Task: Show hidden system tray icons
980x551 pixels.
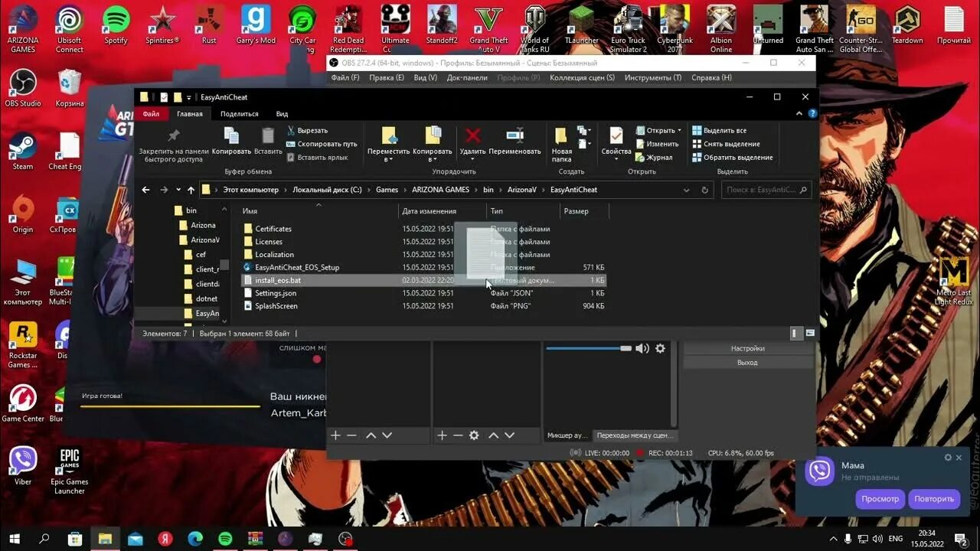Action: (x=834, y=539)
